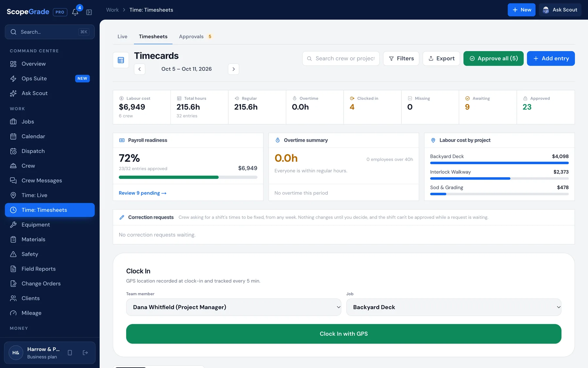Switch to the Approvals tab

(195, 37)
